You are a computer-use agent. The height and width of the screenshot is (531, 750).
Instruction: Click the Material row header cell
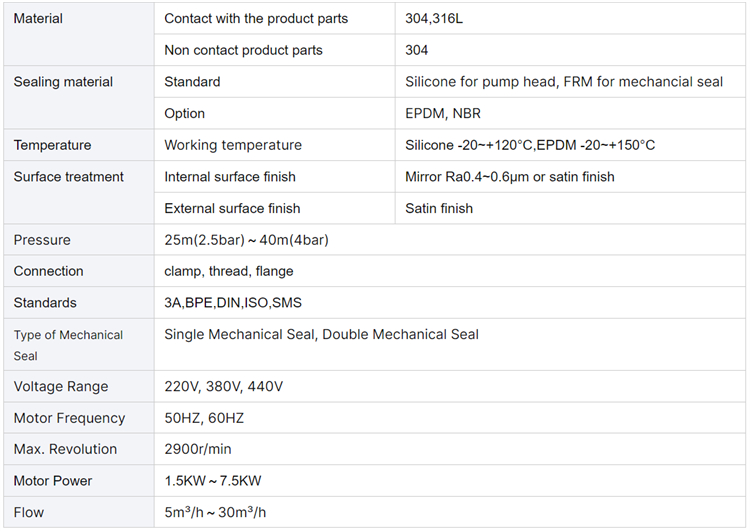pos(79,34)
